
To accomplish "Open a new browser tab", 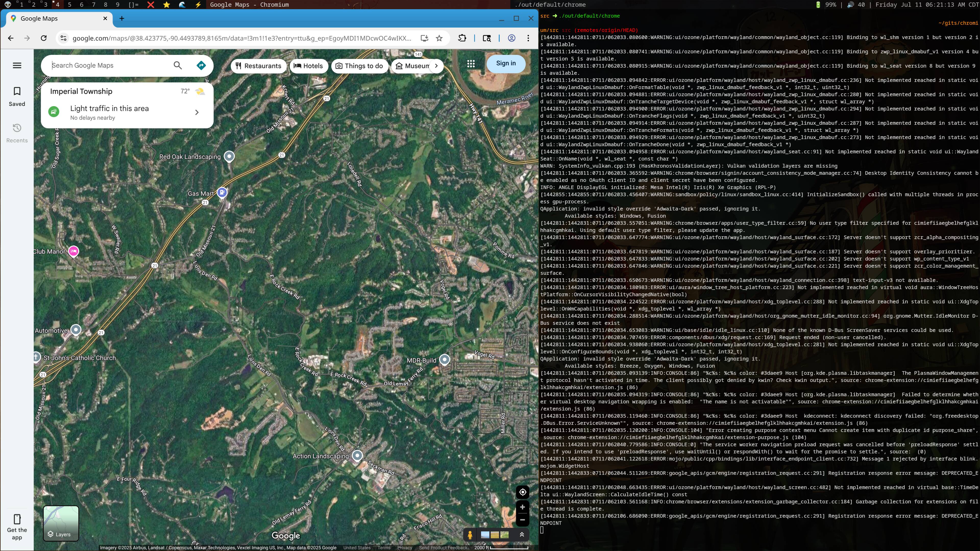I will pos(122,18).
